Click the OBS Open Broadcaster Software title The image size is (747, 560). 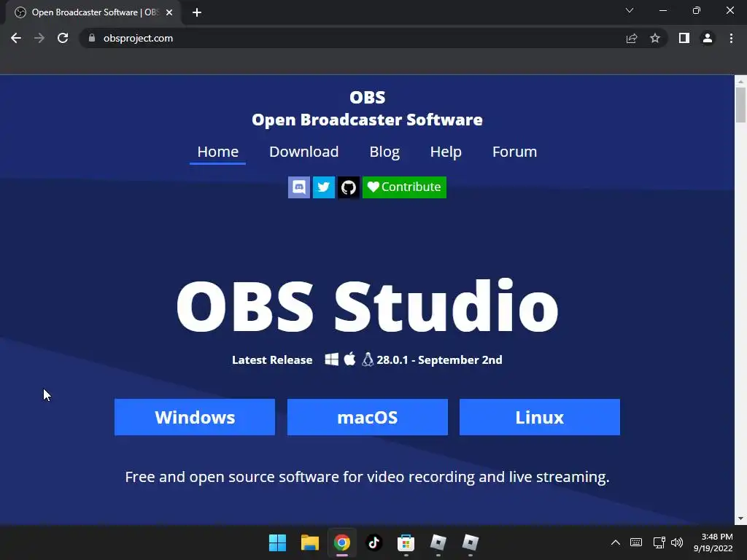[368, 109]
